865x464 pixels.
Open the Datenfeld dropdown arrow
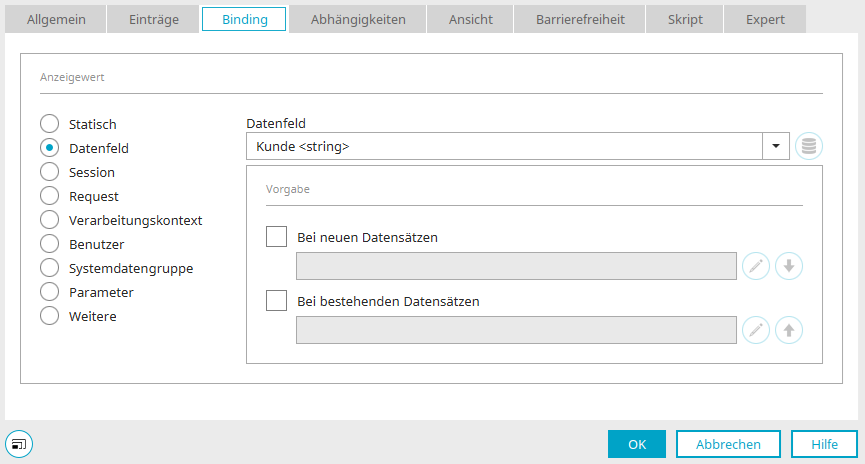tap(776, 146)
